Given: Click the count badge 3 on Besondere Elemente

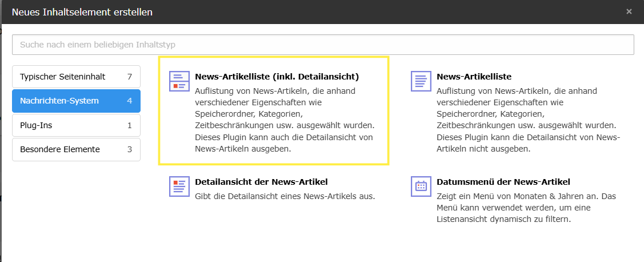Looking at the screenshot, I should (130, 149).
